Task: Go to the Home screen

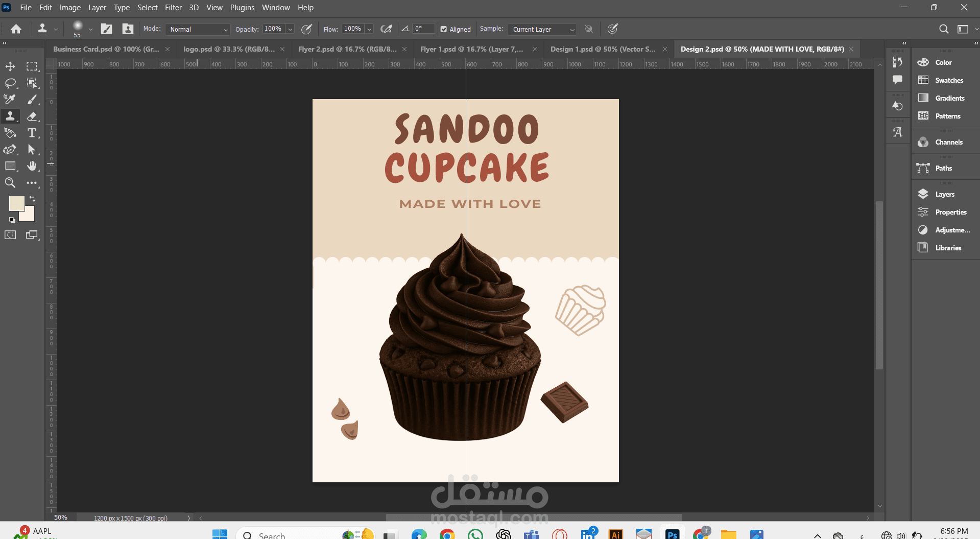Action: [x=16, y=29]
